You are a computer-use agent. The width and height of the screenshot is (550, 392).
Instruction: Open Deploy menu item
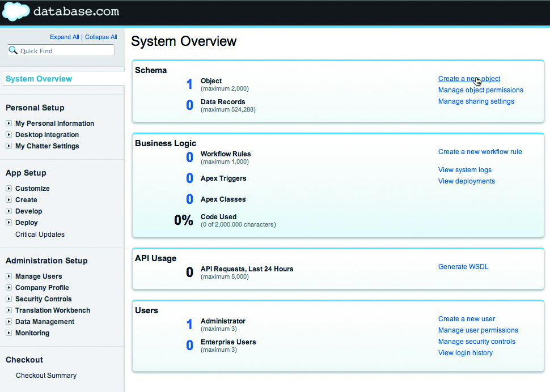coord(26,223)
